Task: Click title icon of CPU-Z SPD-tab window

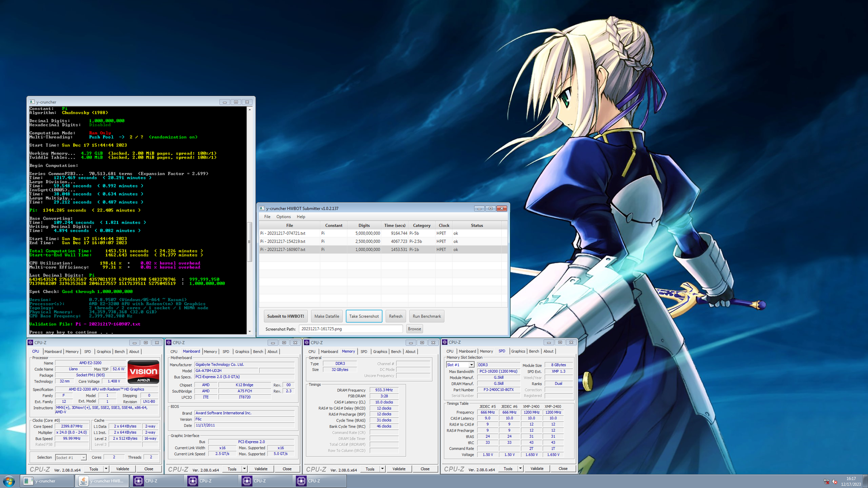Action: tap(445, 342)
